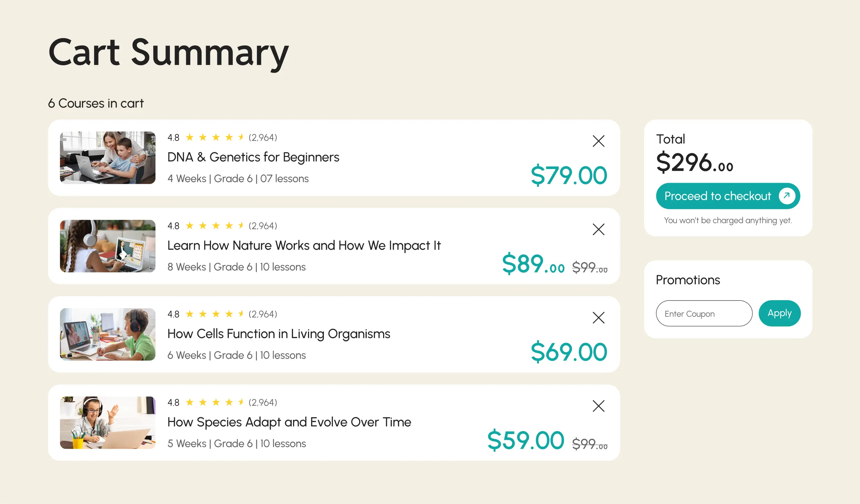Open How Cells Function in Living Organisms
This screenshot has height=504, width=860.
pos(279,334)
